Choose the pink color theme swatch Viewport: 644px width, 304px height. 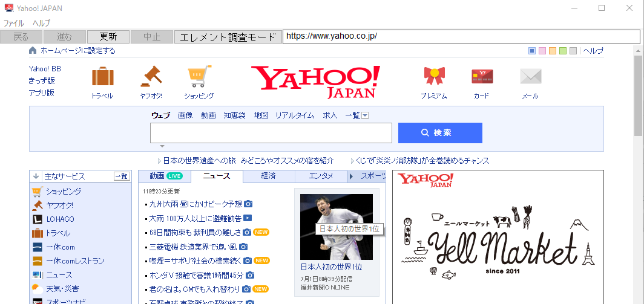pyautogui.click(x=542, y=51)
